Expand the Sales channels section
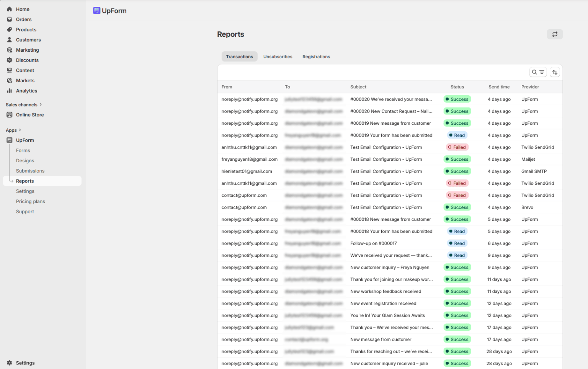 (24, 104)
